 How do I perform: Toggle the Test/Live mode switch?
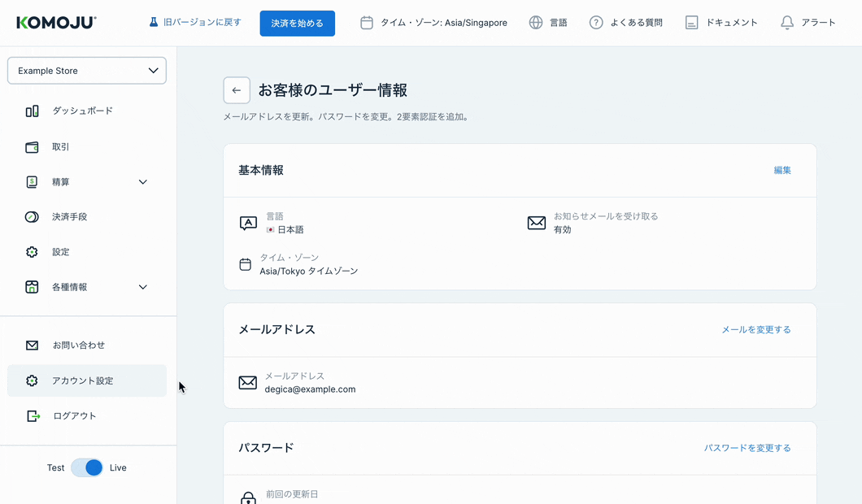(87, 467)
